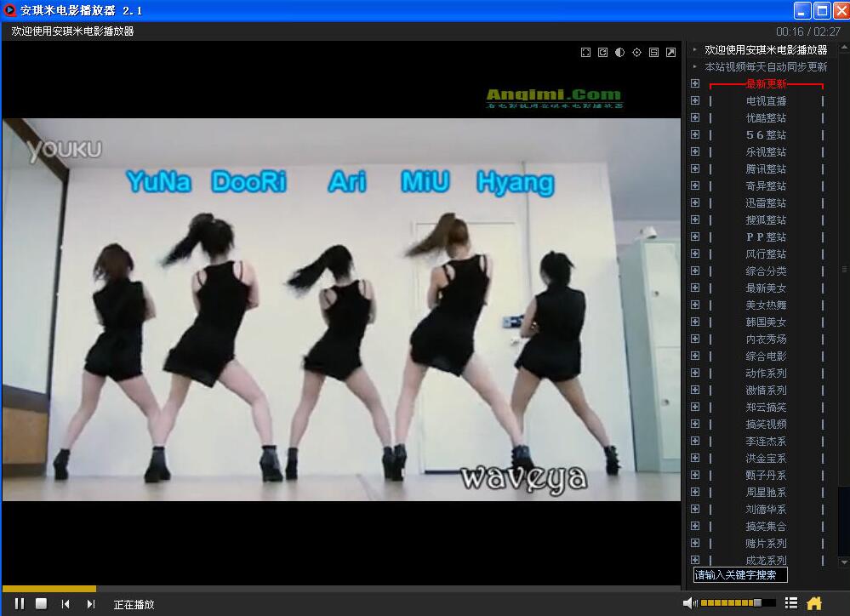Select the 电视直播 list entry

tap(766, 101)
